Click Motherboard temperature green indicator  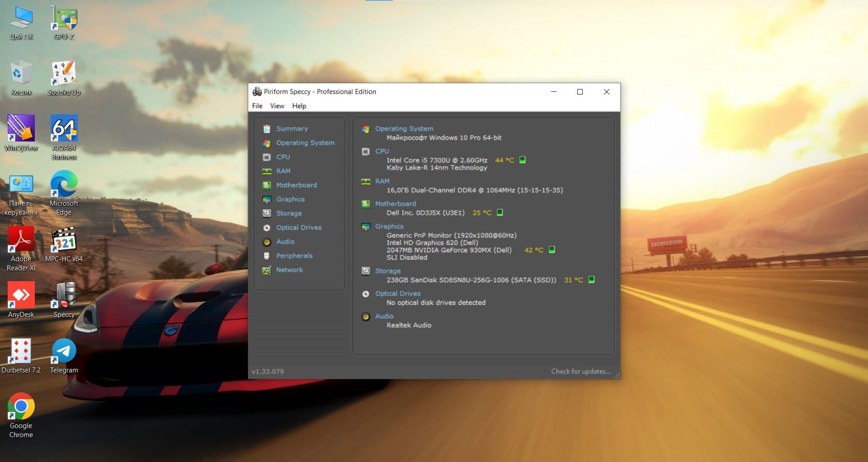pos(500,212)
